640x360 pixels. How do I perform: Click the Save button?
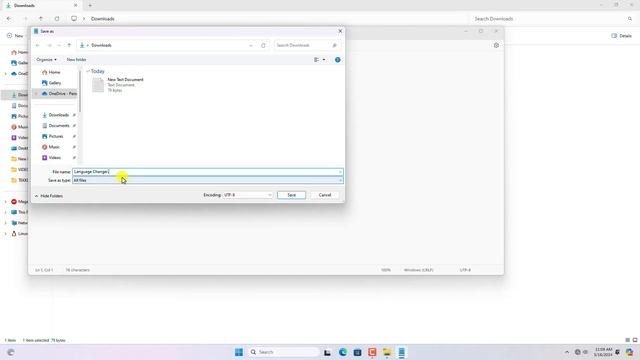291,195
